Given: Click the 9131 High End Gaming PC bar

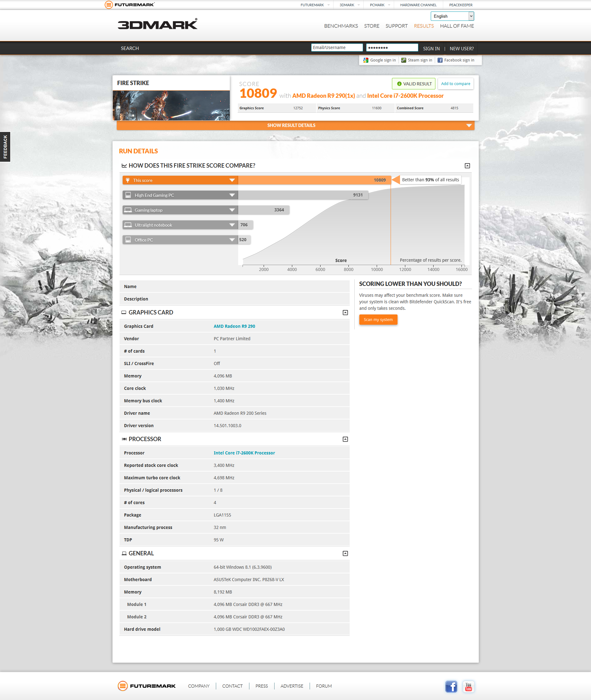Looking at the screenshot, I should pyautogui.click(x=303, y=195).
